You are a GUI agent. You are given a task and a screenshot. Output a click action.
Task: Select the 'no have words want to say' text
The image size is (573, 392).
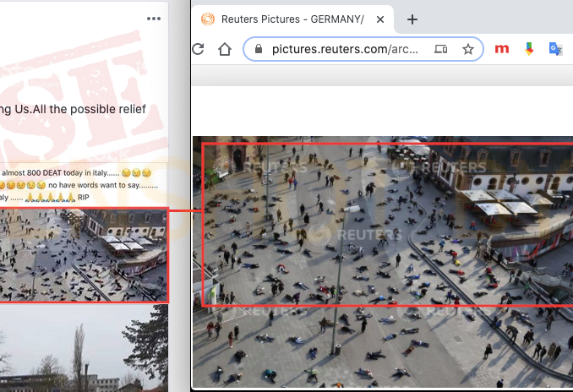(x=103, y=185)
